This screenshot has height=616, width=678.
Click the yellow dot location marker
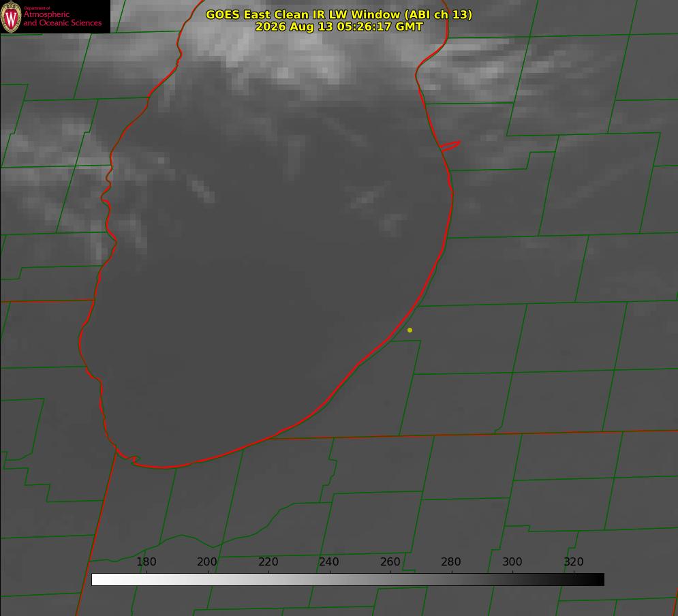[x=410, y=330]
